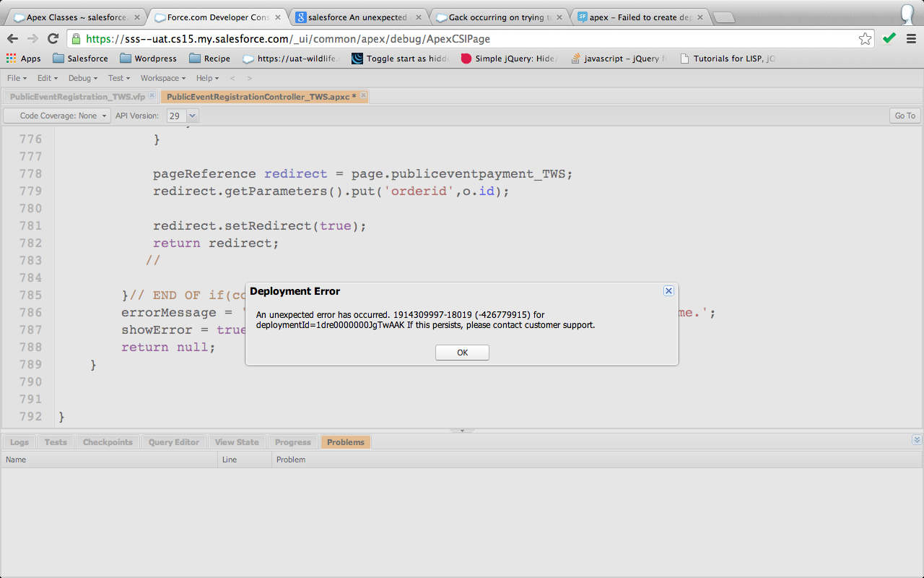Click the 'return redirect;' code line
Screen dimensions: 924x578
216,243
